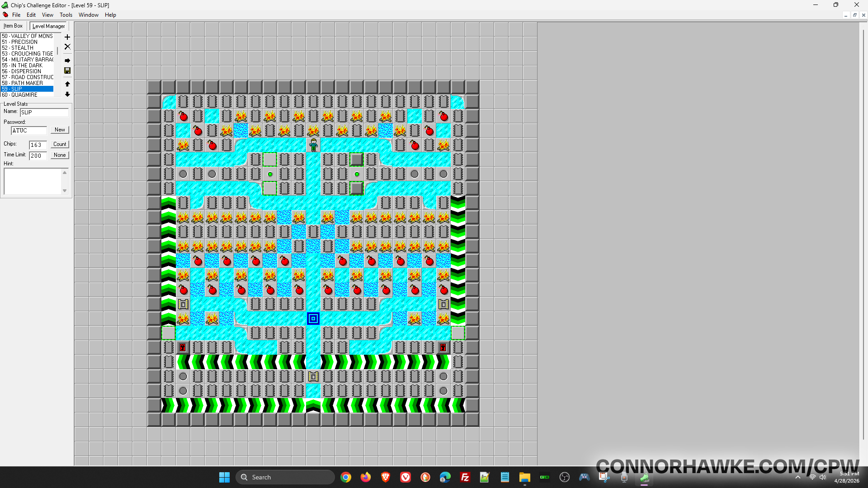
Task: Open File Explorer from the taskbar
Action: (x=524, y=477)
